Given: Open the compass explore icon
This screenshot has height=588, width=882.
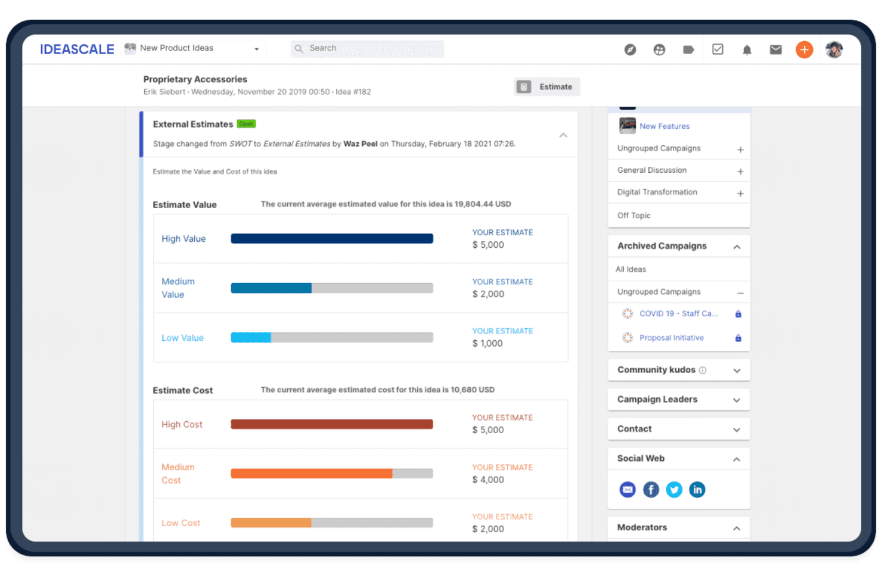Looking at the screenshot, I should click(x=630, y=49).
